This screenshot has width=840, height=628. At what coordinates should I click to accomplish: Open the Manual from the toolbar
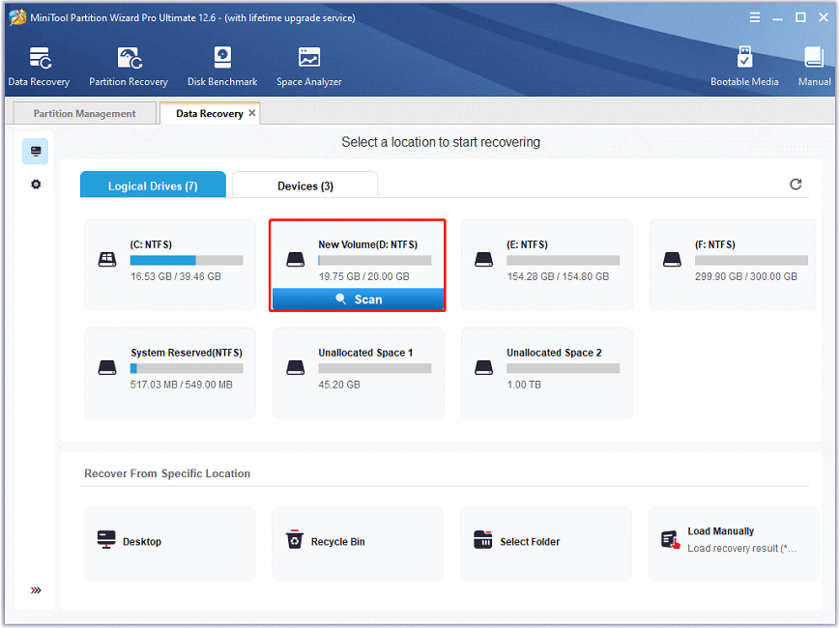point(814,67)
